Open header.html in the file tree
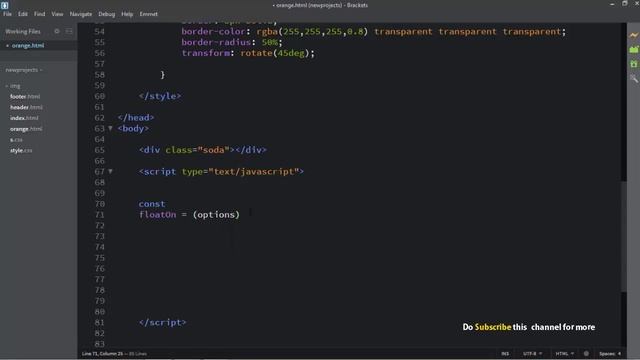 (26, 107)
